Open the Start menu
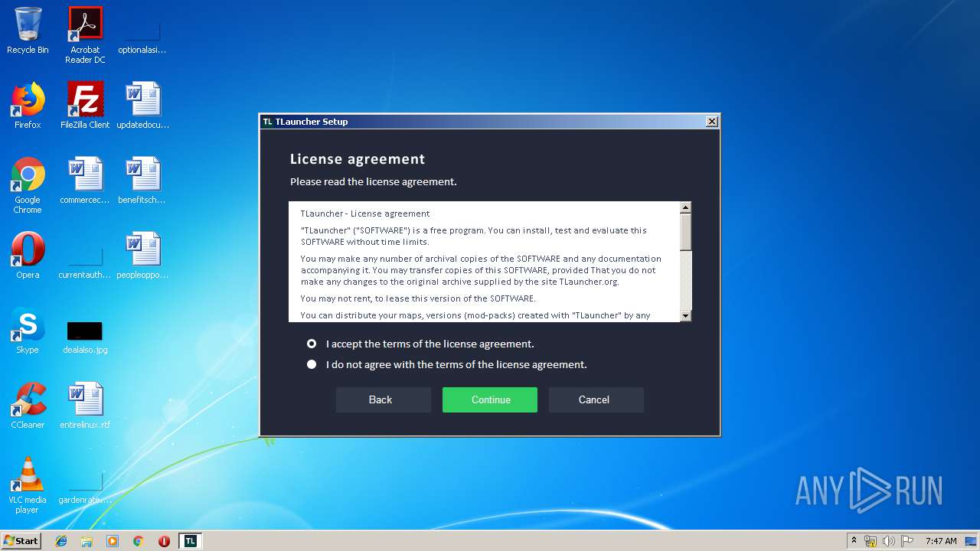This screenshot has height=551, width=980. 21,541
